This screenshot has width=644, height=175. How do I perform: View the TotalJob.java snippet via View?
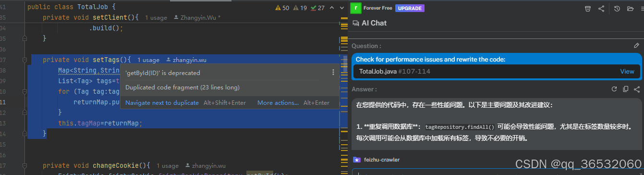(x=627, y=71)
